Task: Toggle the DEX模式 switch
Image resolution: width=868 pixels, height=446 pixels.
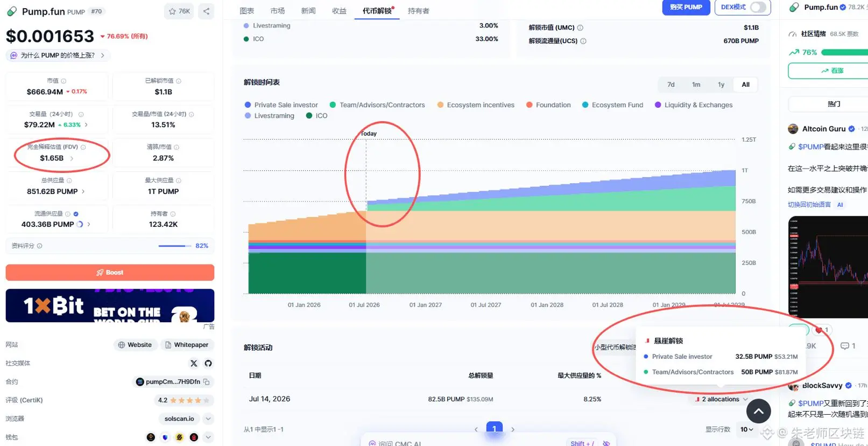Action: point(758,8)
